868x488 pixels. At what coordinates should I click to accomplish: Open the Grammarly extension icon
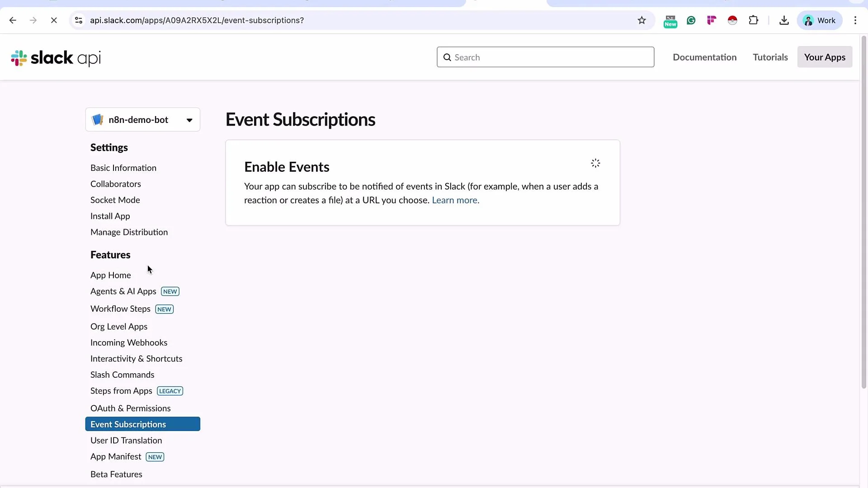[x=691, y=20]
